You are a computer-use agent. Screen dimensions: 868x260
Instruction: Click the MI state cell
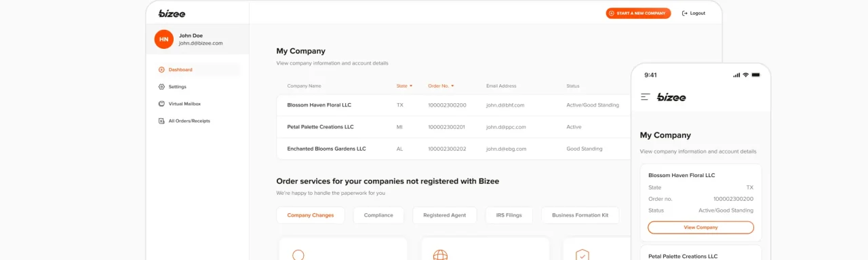(x=400, y=127)
